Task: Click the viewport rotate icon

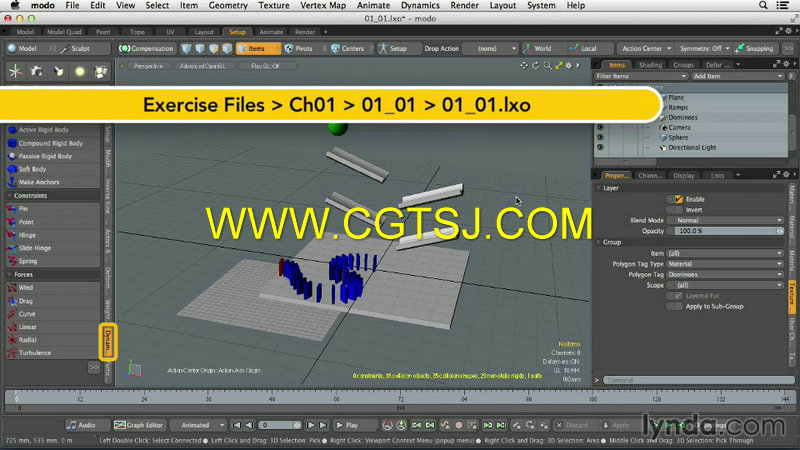Action: 536,65
